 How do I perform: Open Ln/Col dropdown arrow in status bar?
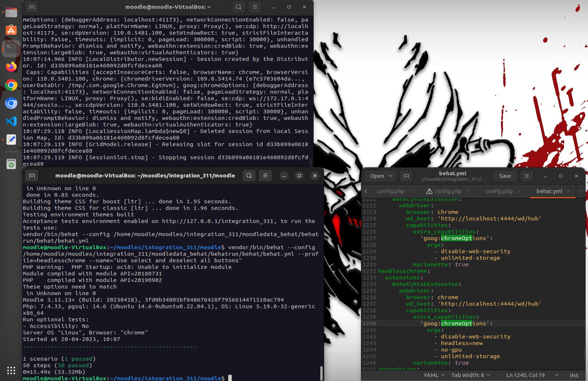coord(557,375)
